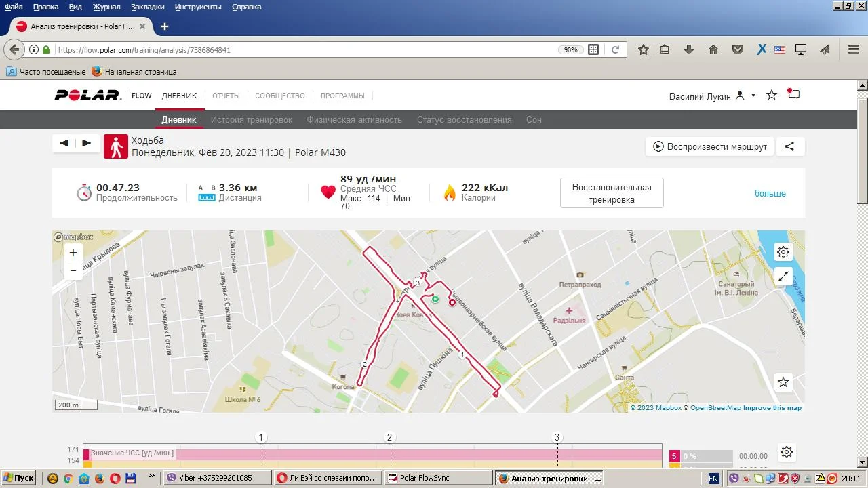The width and height of the screenshot is (868, 488).
Task: Open the bookmarks list icon in toolbar
Action: click(665, 49)
